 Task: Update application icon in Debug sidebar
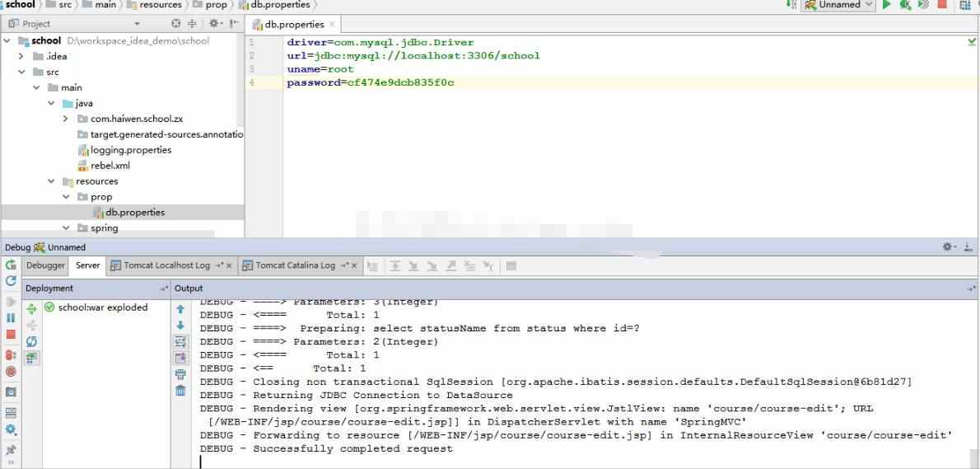point(11,281)
